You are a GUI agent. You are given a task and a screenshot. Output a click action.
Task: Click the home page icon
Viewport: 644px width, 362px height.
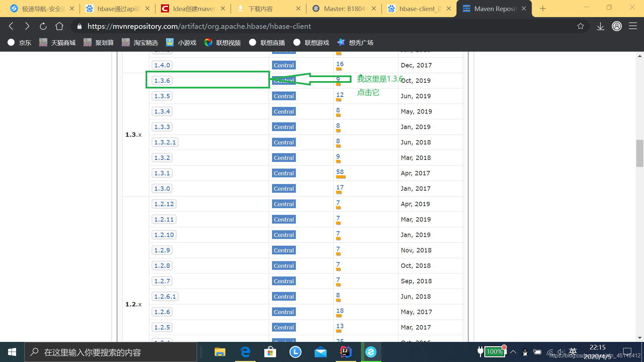59,26
